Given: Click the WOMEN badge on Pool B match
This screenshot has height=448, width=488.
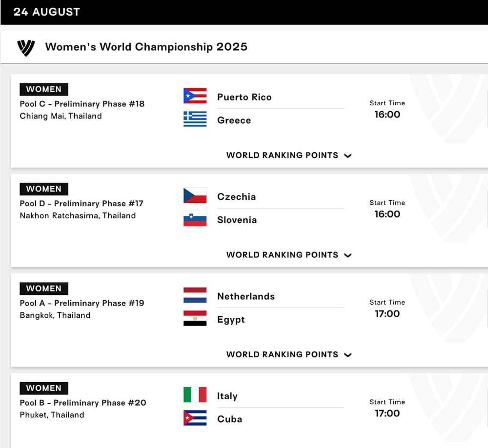Looking at the screenshot, I should pyautogui.click(x=44, y=388).
